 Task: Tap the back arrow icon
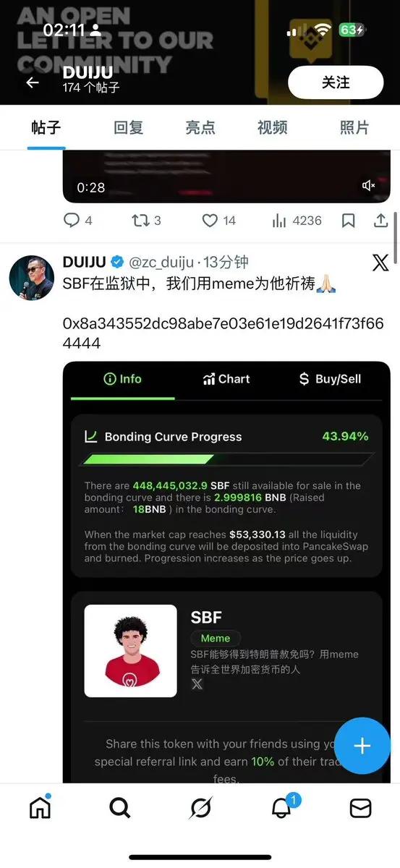(33, 82)
